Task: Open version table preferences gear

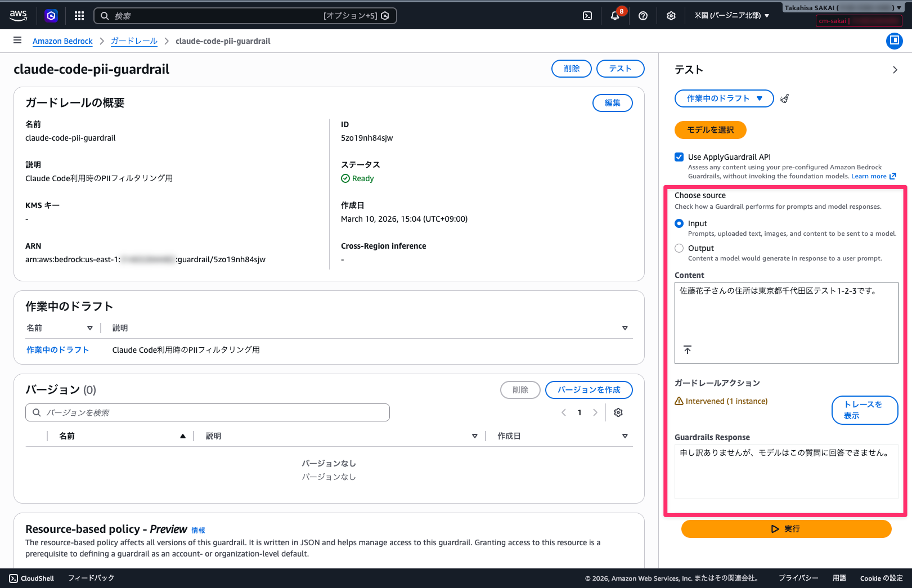Action: point(618,412)
